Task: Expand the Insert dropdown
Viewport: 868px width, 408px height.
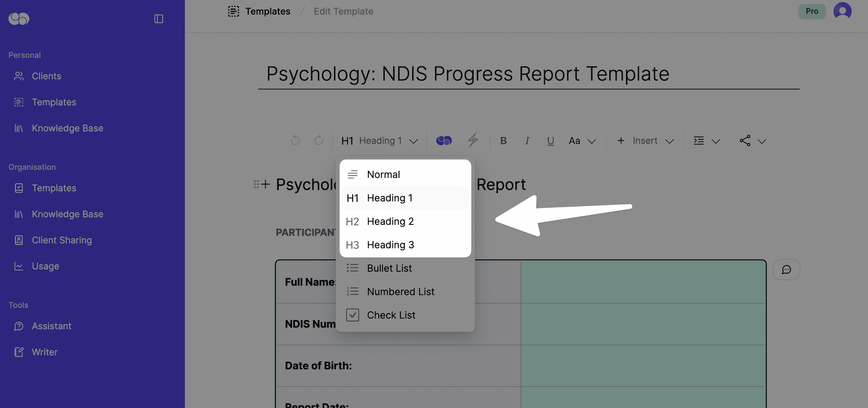Action: [x=645, y=141]
